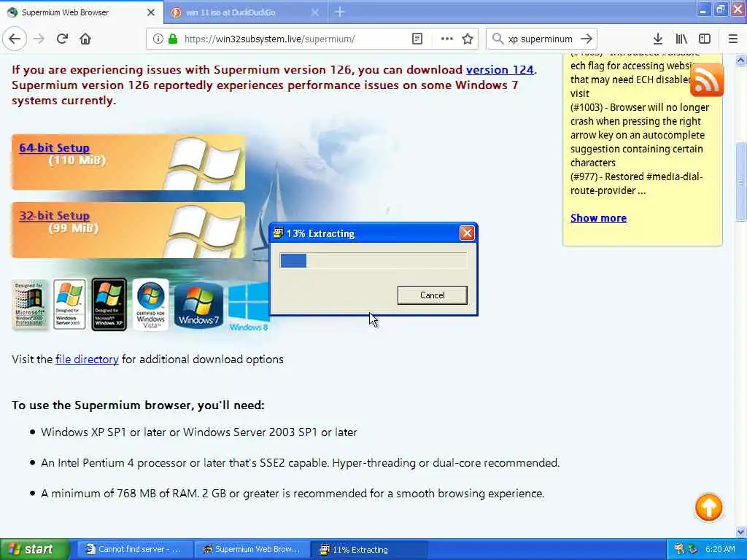Switch to Supermium Web Browser taskbar item
This screenshot has width=747, height=560.
pos(252,550)
